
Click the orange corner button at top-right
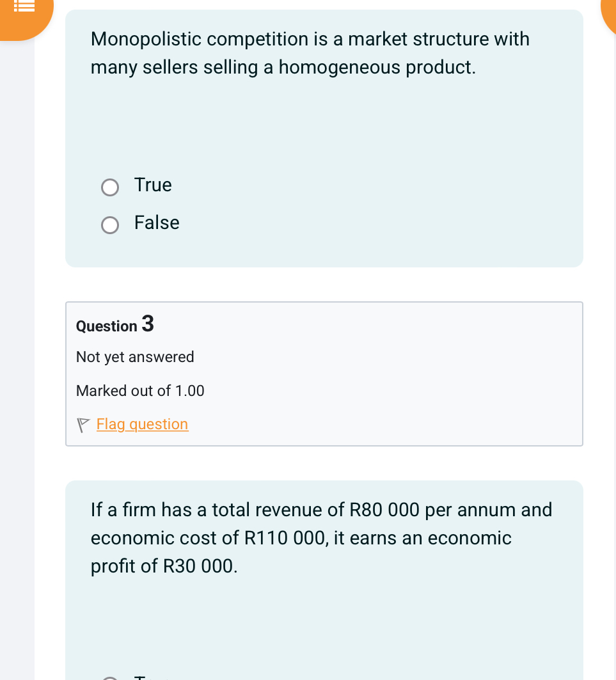tap(608, 13)
